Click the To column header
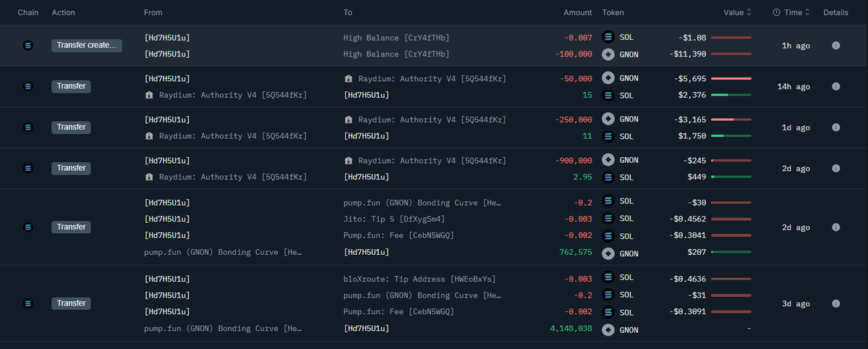Viewport: 868px width, 349px height. pos(348,12)
